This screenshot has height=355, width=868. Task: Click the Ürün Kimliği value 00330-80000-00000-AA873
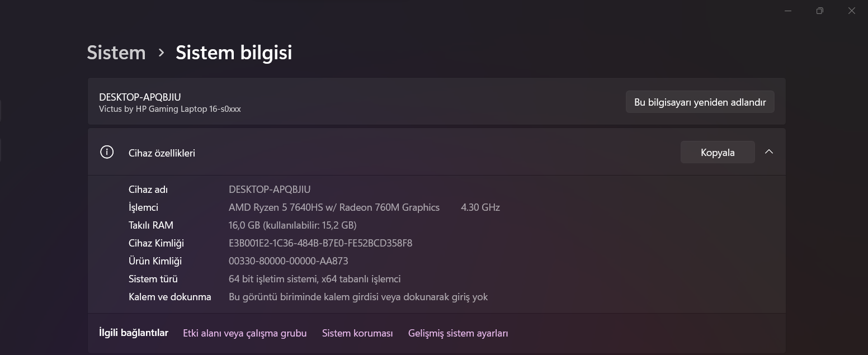point(288,261)
